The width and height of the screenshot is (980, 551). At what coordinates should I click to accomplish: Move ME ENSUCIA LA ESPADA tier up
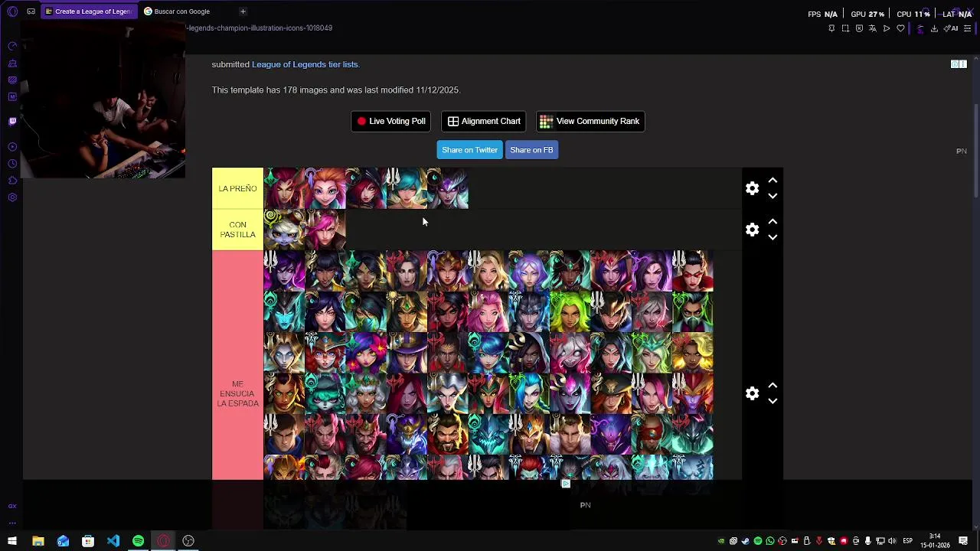pos(773,385)
